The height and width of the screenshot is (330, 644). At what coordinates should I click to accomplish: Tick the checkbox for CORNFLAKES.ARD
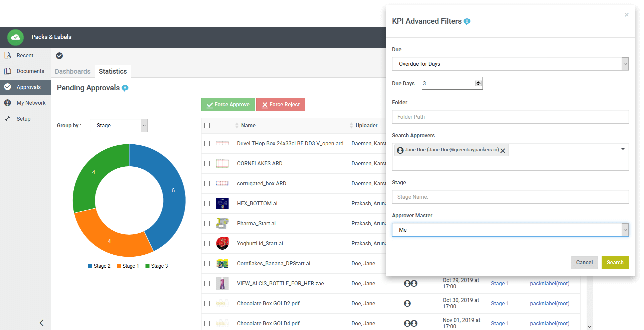207,163
